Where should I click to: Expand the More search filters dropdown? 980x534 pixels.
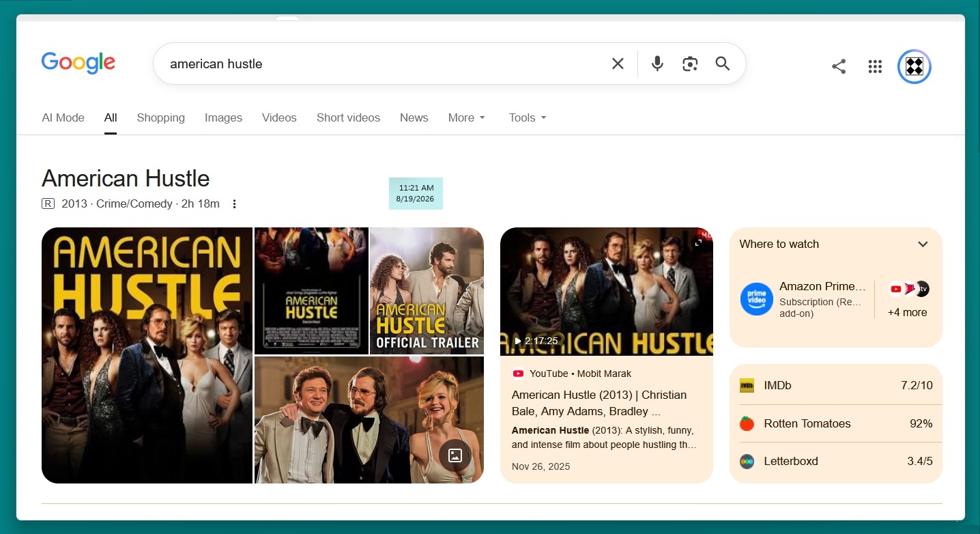pos(467,117)
